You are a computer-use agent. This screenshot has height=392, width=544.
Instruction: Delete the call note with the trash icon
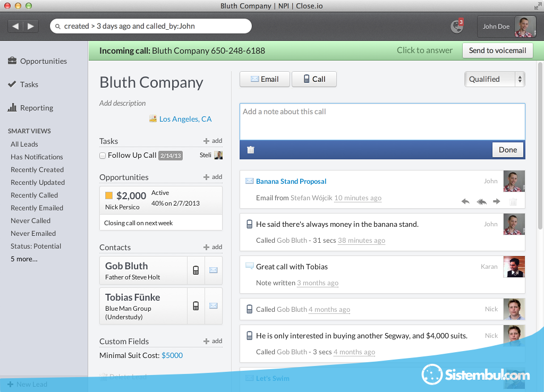click(251, 149)
